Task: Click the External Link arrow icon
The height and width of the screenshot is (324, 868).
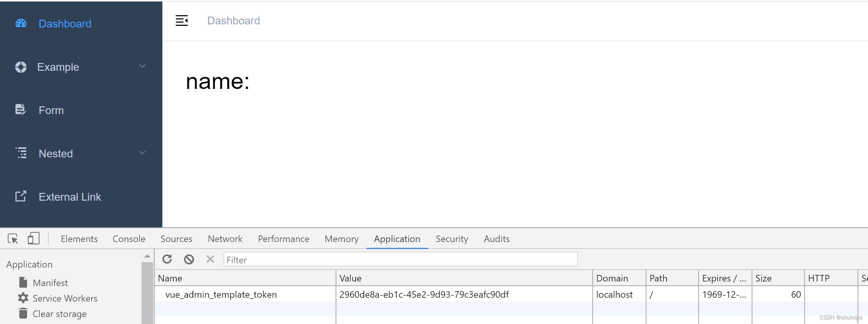Action: point(21,196)
